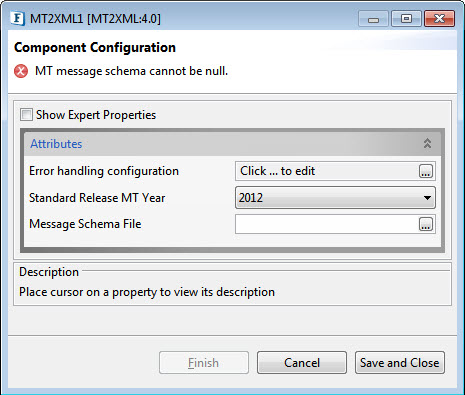465x395 pixels.
Task: Click the Cancel button
Action: tap(302, 362)
